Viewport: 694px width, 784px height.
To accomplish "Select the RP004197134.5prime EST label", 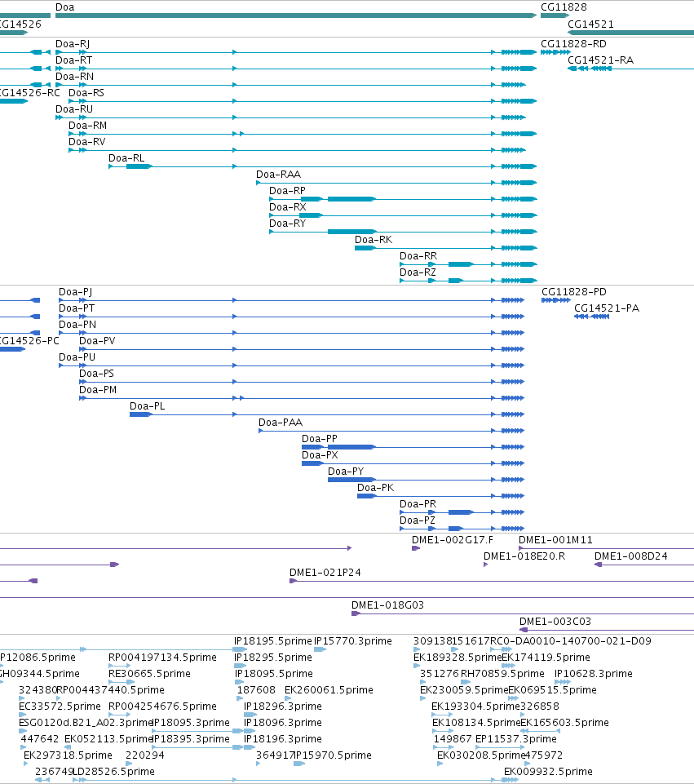I will coord(162,658).
